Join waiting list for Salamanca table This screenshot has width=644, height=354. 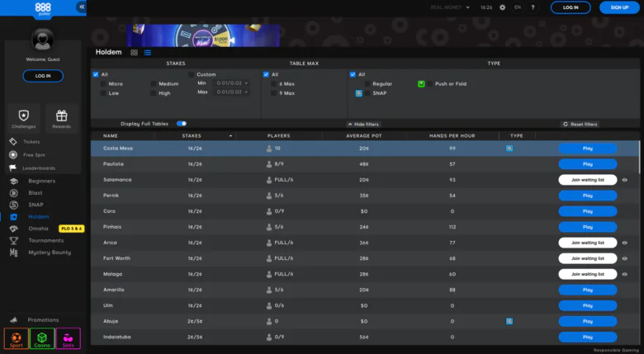[x=587, y=179]
